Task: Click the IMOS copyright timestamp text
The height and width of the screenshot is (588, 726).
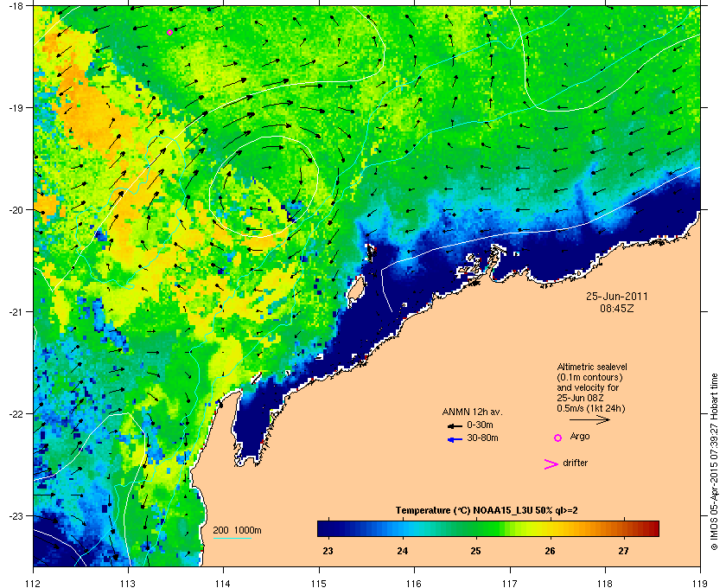Action: click(x=714, y=463)
